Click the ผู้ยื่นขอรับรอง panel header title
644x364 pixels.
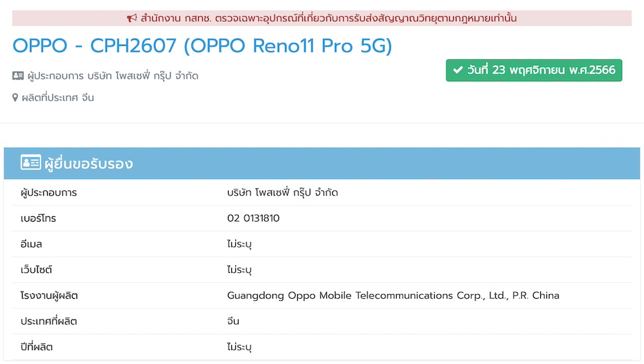click(88, 164)
